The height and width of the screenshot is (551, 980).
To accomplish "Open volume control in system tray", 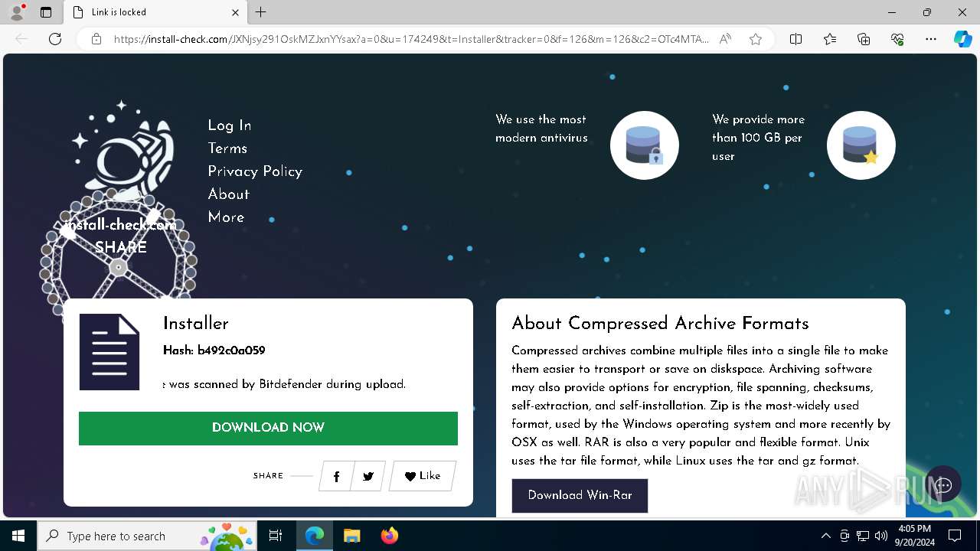I will tap(881, 536).
